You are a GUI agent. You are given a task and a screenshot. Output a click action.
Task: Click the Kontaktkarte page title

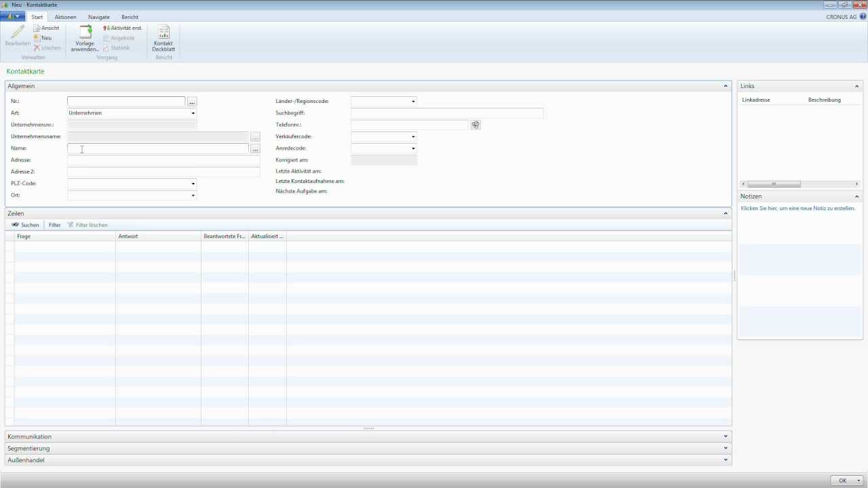(x=26, y=71)
